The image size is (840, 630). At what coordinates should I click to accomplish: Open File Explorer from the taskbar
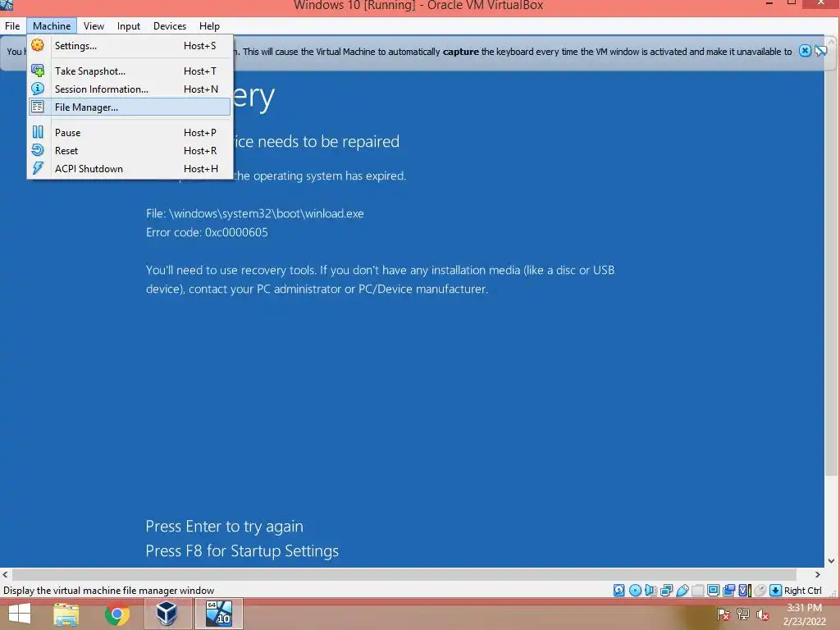point(66,614)
